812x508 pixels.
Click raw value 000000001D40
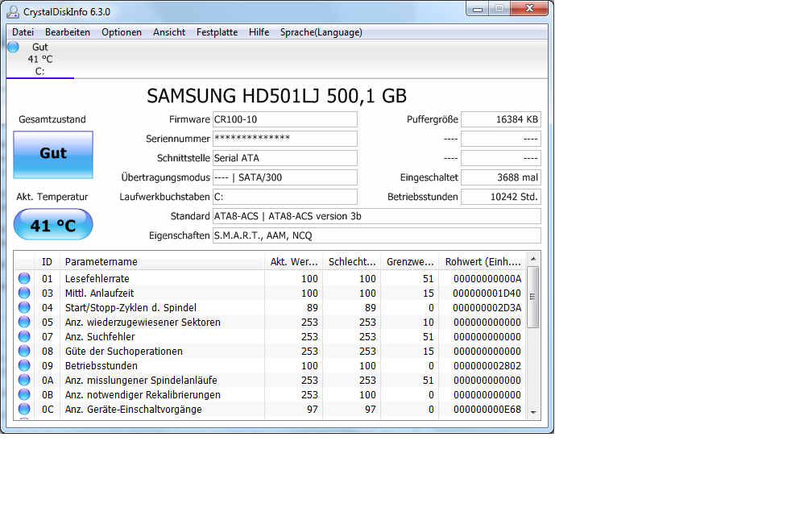(x=487, y=293)
